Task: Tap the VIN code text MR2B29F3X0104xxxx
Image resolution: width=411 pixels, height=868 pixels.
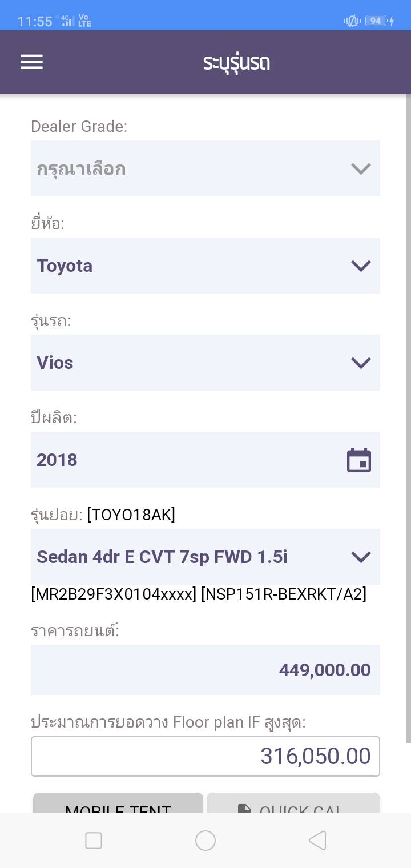Action: tap(114, 594)
